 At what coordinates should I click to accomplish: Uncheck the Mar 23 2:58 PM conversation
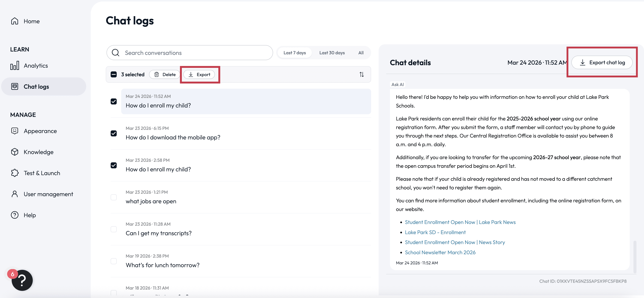(x=114, y=165)
